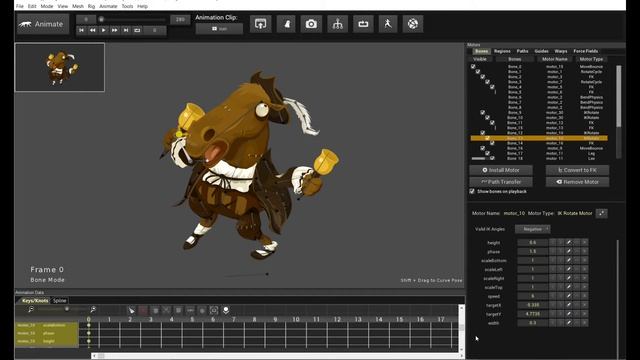Screen dimensions: 640x360
Task: Open the Tools menu
Action: click(127, 6)
